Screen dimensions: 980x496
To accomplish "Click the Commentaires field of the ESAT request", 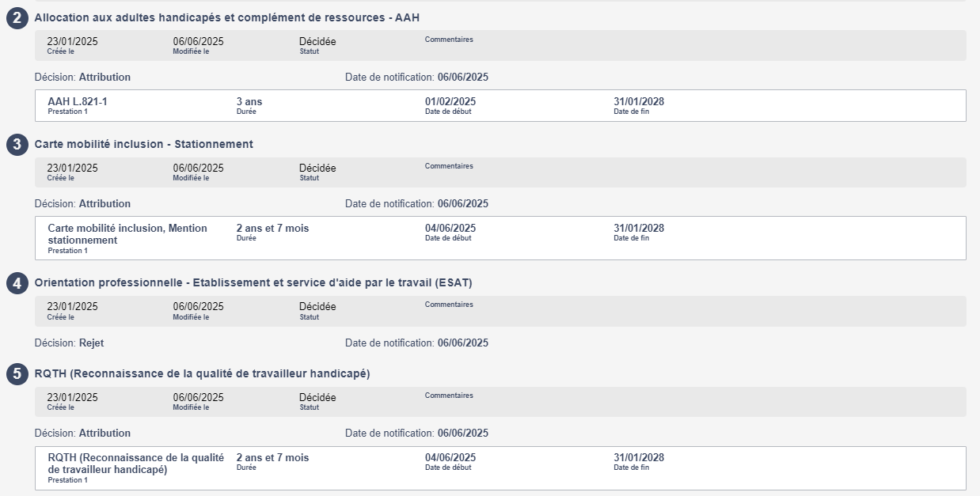I will point(449,305).
